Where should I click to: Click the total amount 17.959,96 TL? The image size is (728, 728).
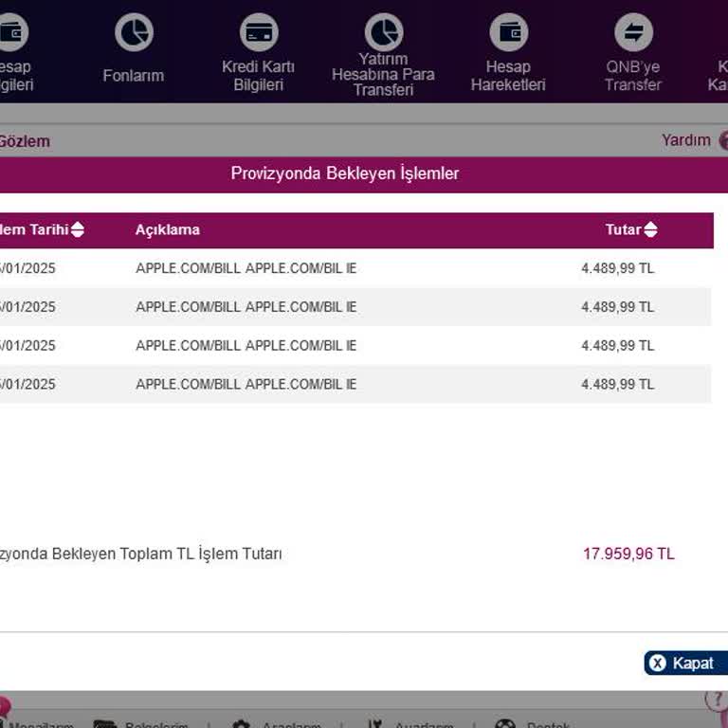628,554
